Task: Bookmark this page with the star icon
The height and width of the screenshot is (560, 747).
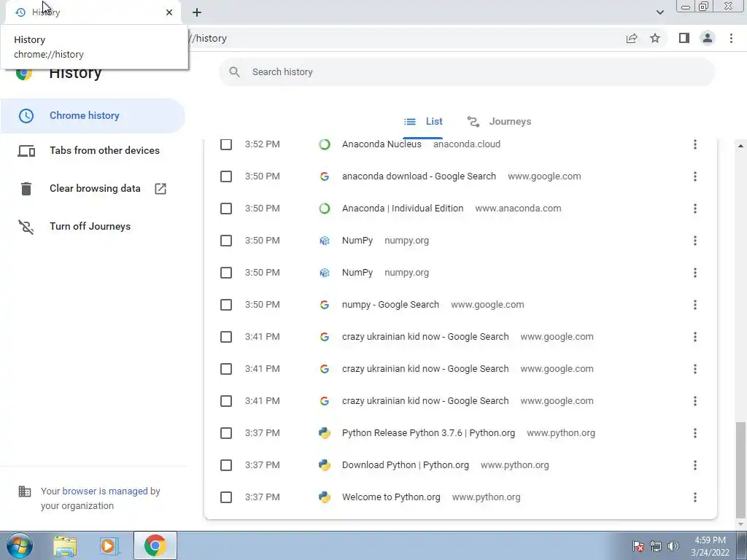Action: click(655, 38)
